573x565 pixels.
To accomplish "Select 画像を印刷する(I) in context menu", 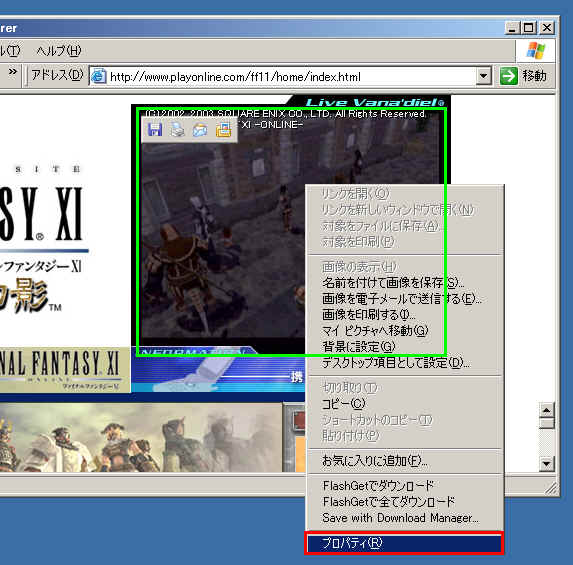I will point(404,314).
